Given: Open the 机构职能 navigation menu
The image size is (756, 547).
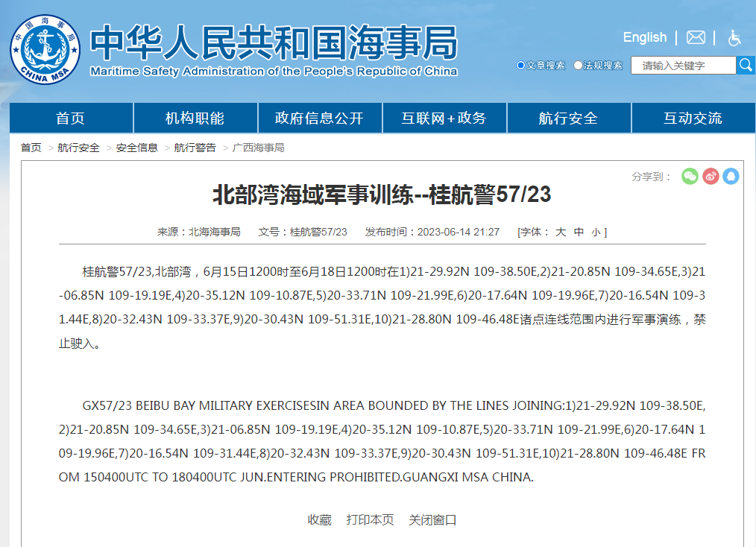Looking at the screenshot, I should click(195, 118).
